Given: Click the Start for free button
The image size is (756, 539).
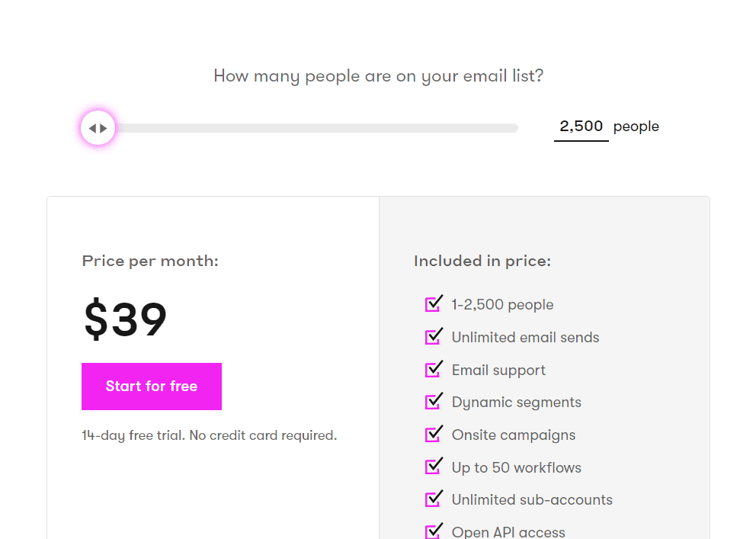Looking at the screenshot, I should [x=152, y=387].
